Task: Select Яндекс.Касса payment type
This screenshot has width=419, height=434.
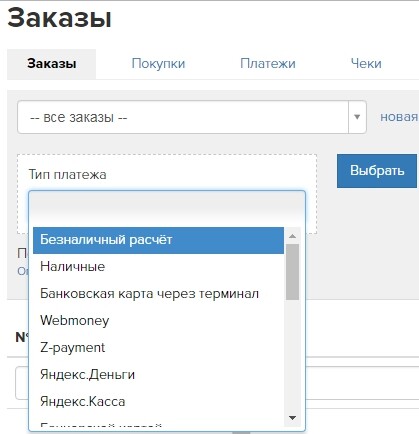Action: click(x=158, y=402)
